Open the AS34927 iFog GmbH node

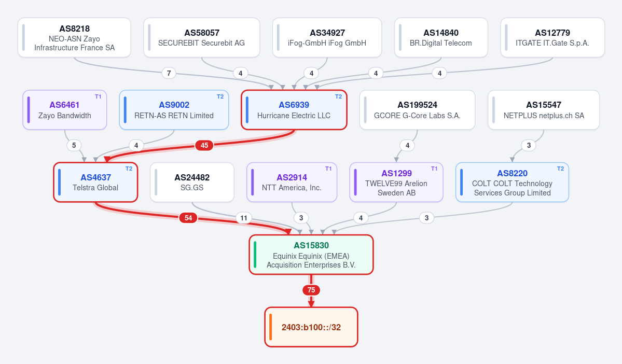click(x=327, y=38)
